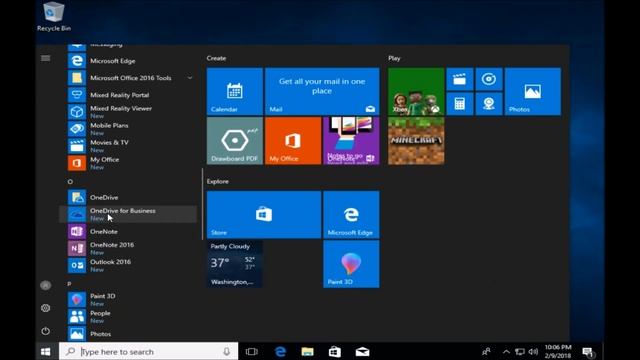
Task: Launch Mixed Reality Viewer
Action: coord(128,112)
